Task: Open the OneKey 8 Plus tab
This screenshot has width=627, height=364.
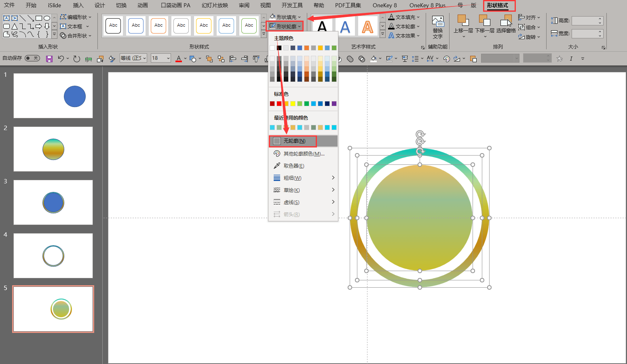Action: click(x=427, y=5)
